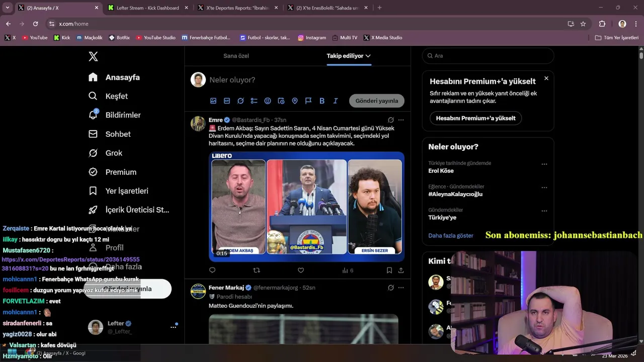Open more options on Emre's post
This screenshot has width=644, height=362.
pyautogui.click(x=401, y=120)
